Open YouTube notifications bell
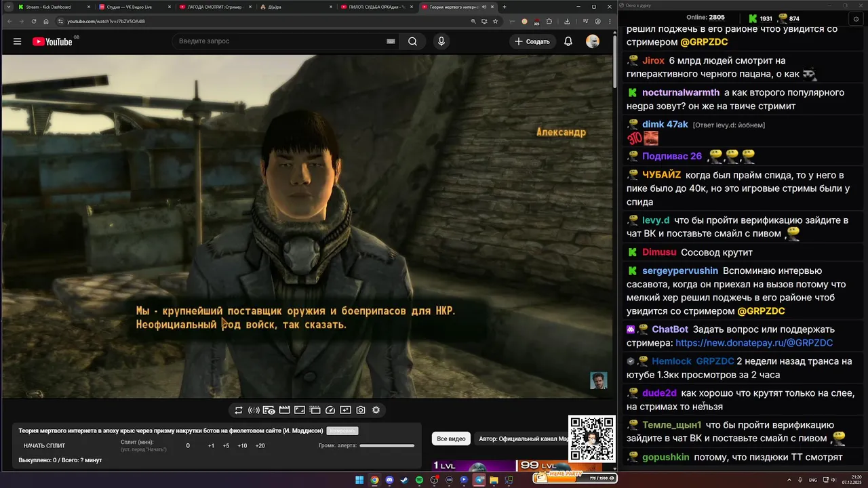The image size is (868, 488). coord(568,41)
